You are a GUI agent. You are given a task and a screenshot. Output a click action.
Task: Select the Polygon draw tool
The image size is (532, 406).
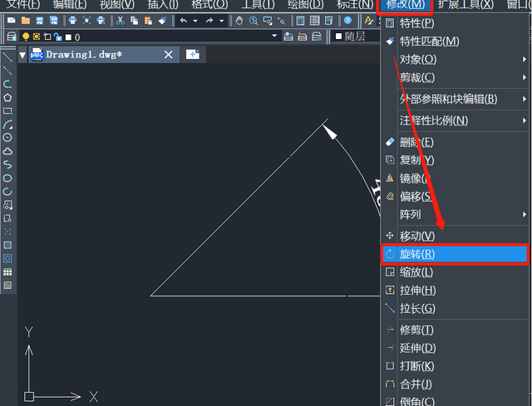point(7,98)
